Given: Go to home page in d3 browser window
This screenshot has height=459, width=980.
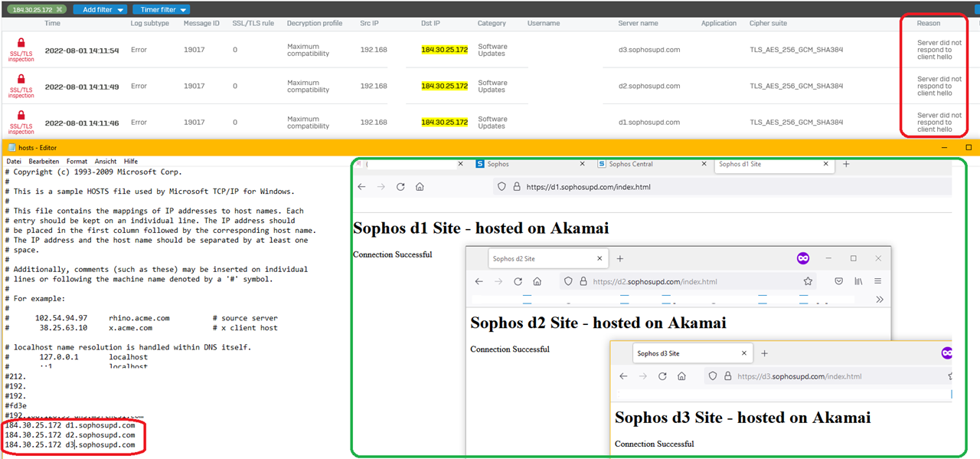Looking at the screenshot, I should pos(681,376).
